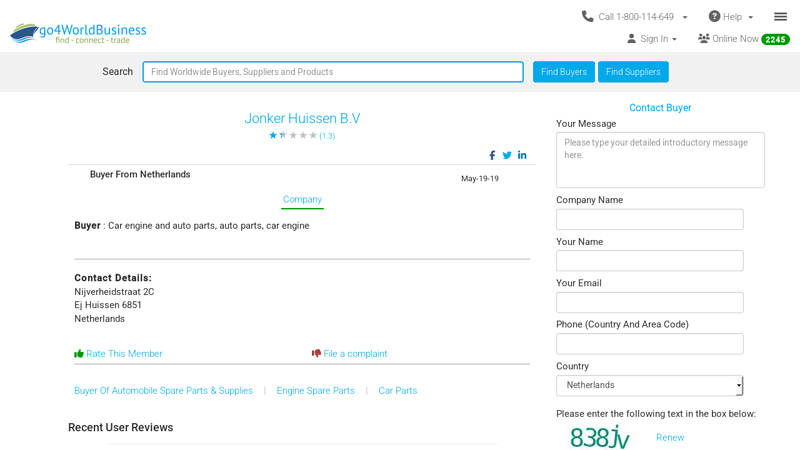This screenshot has height=450, width=800.
Task: Click the Find Buyers button
Action: pos(564,72)
